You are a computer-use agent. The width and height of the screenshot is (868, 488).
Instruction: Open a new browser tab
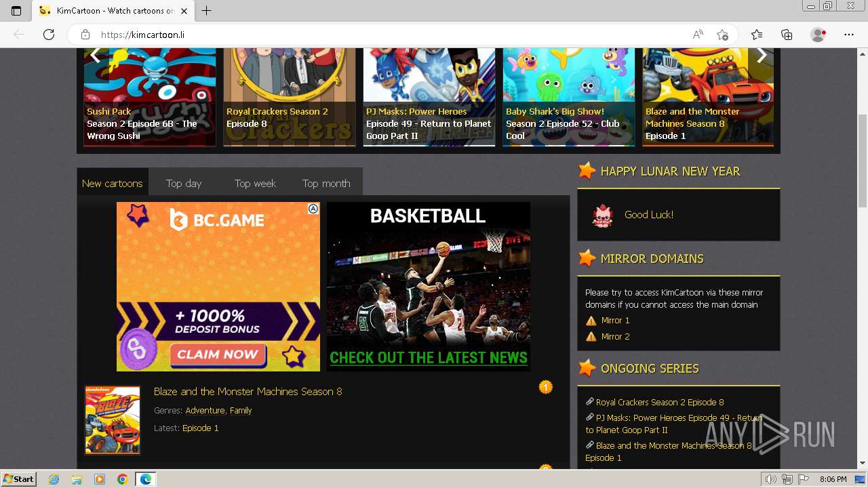207,10
